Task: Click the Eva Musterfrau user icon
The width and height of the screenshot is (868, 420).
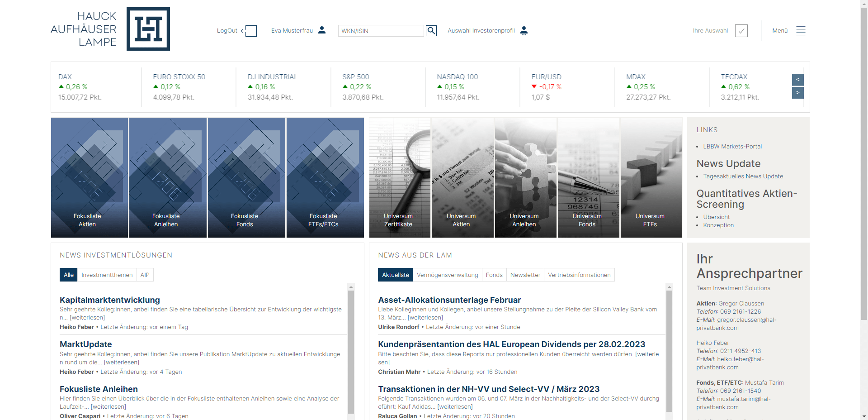Action: [322, 30]
